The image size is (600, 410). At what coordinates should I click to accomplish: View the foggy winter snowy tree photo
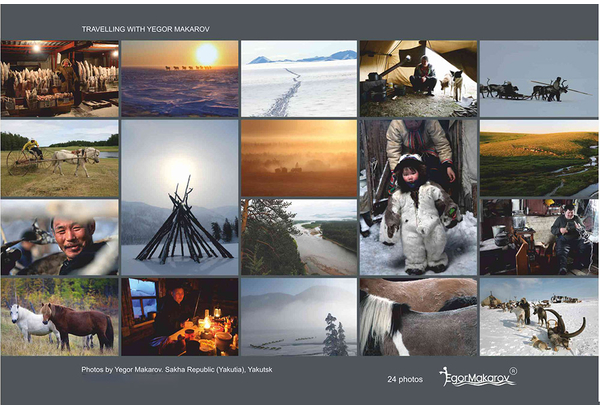pos(298,316)
